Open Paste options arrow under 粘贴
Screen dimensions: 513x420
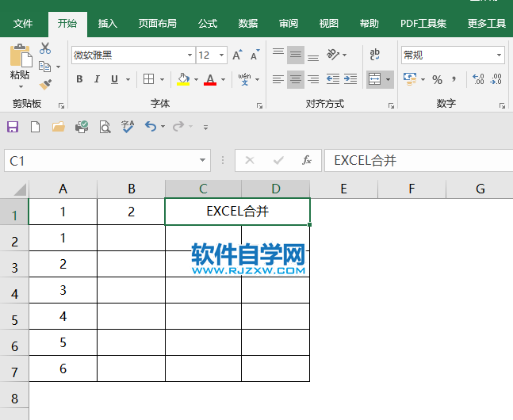[21, 86]
